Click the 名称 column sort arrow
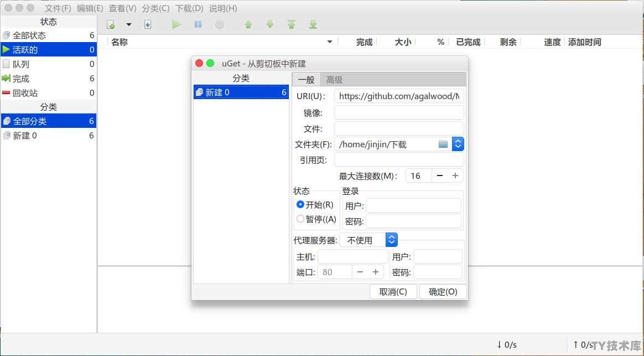 (329, 42)
